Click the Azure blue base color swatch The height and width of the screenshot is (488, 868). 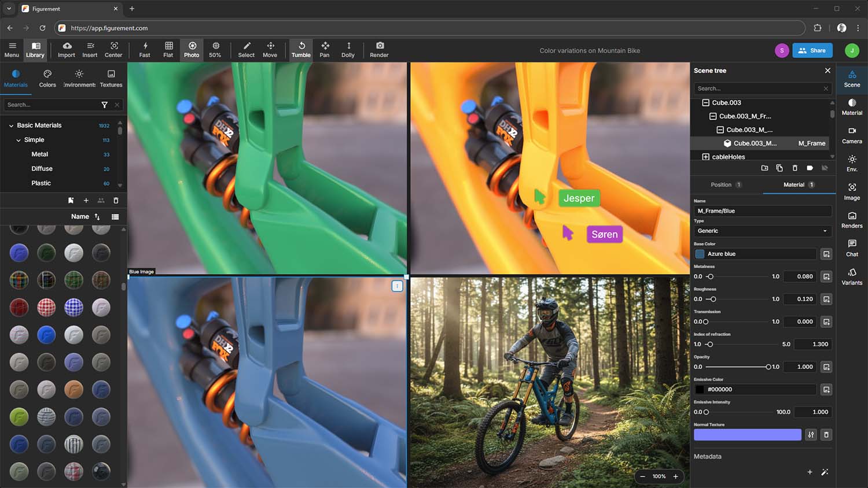(700, 254)
